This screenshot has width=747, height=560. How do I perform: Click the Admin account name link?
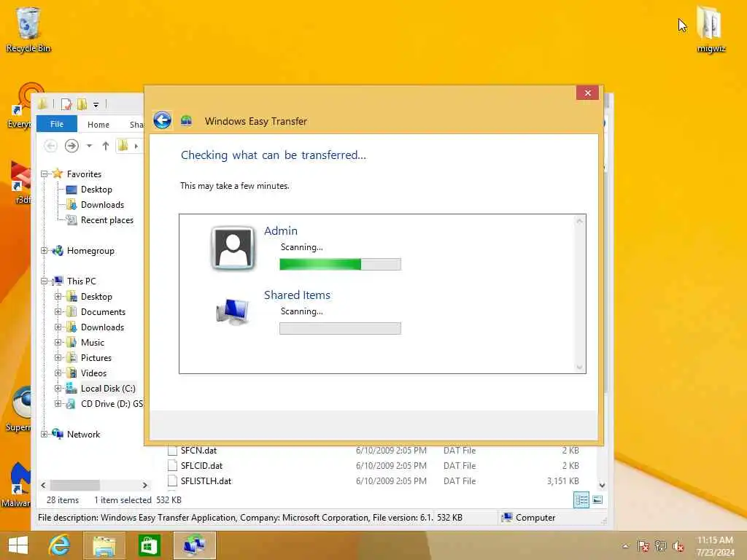[x=281, y=230]
